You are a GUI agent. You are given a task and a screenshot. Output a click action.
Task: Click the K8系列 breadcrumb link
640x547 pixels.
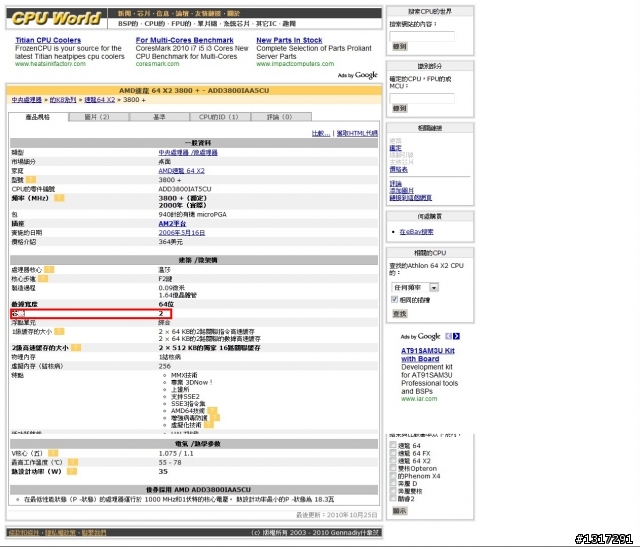coord(63,100)
